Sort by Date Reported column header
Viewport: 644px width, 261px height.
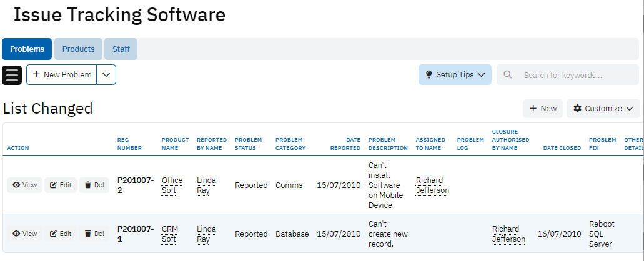pyautogui.click(x=346, y=144)
